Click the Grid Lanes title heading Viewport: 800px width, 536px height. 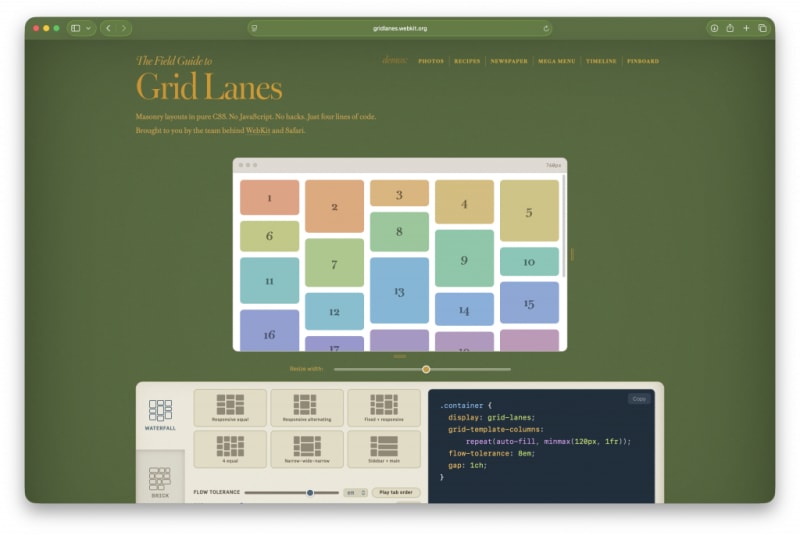click(x=209, y=87)
